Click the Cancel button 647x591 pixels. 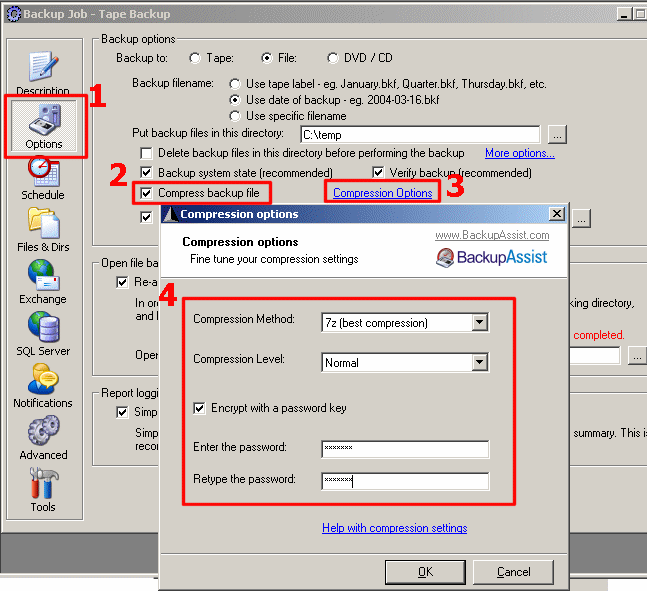(513, 572)
